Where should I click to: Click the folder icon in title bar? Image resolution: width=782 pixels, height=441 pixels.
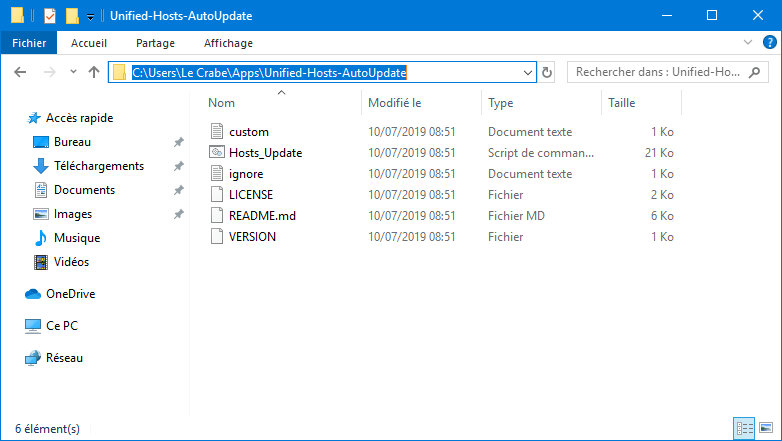coord(17,15)
